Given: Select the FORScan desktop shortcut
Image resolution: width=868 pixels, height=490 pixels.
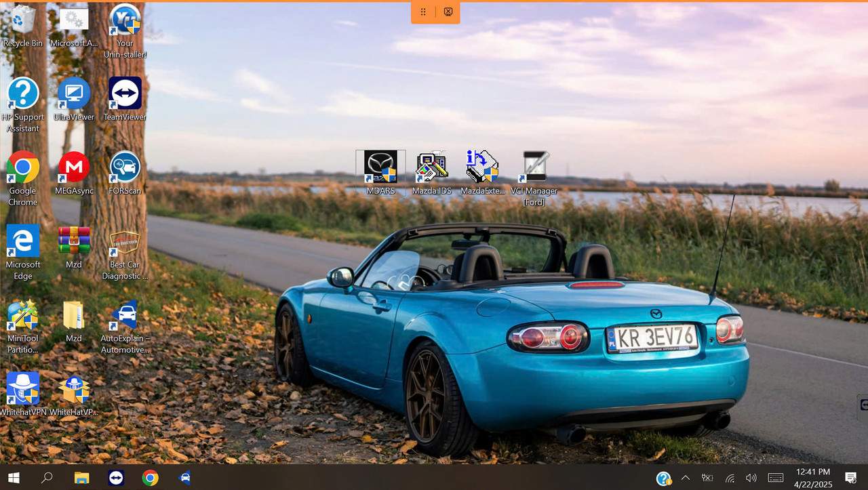Looking at the screenshot, I should [x=125, y=173].
